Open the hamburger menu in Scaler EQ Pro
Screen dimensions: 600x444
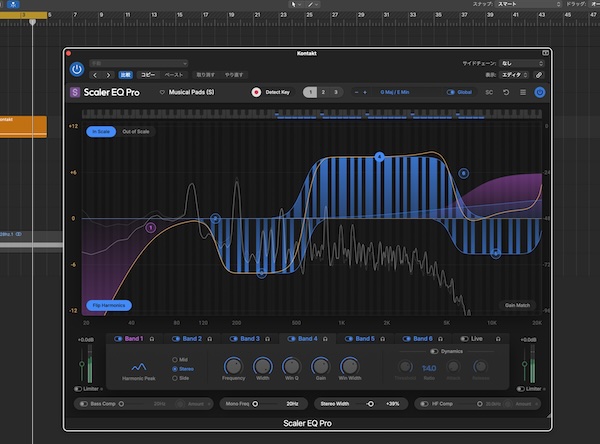coord(523,92)
